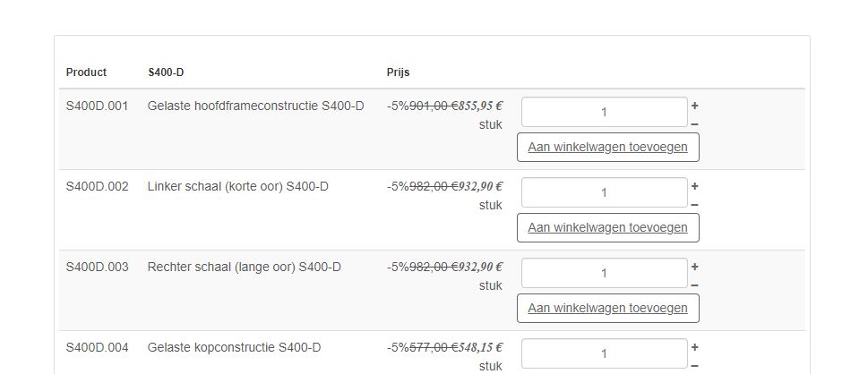Increase quantity of Rechter schaal (lange oor)
The image size is (868, 374).
point(695,267)
